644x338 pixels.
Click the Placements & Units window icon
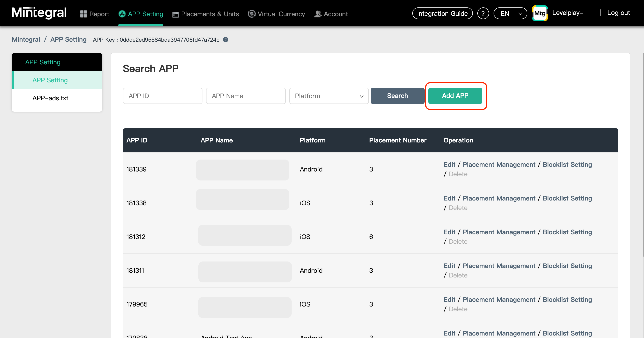(175, 14)
